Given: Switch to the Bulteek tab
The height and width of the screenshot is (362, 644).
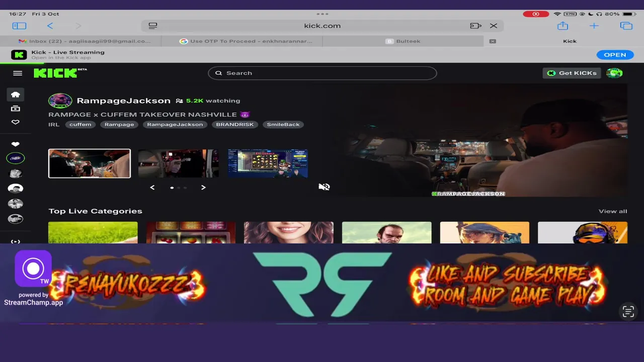Looking at the screenshot, I should pos(403,41).
